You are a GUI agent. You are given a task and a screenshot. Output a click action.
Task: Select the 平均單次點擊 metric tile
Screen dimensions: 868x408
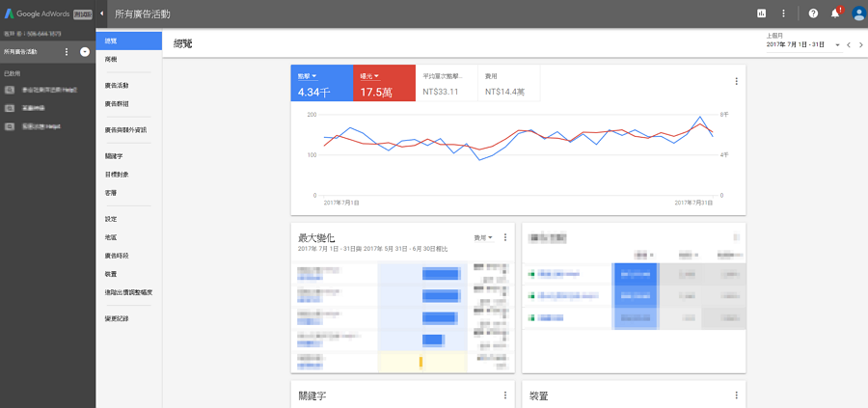tap(447, 83)
